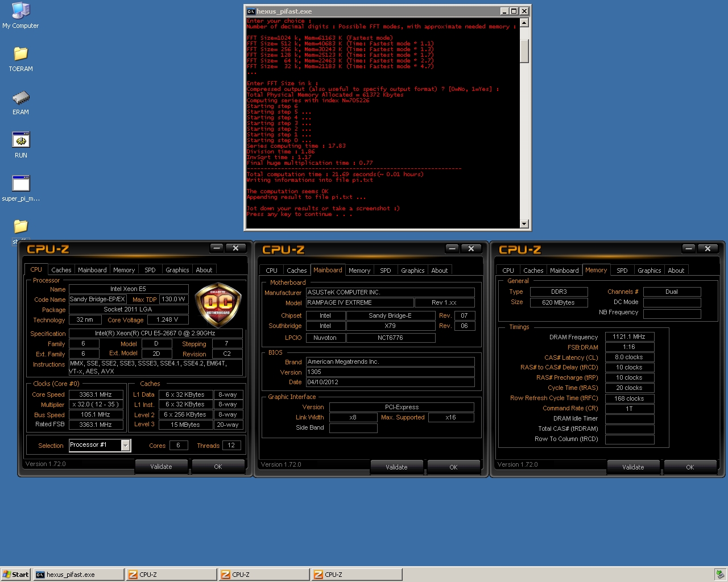The height and width of the screenshot is (582, 728).
Task: Select CPU tab in middle CPU-Z window
Action: pos(272,271)
